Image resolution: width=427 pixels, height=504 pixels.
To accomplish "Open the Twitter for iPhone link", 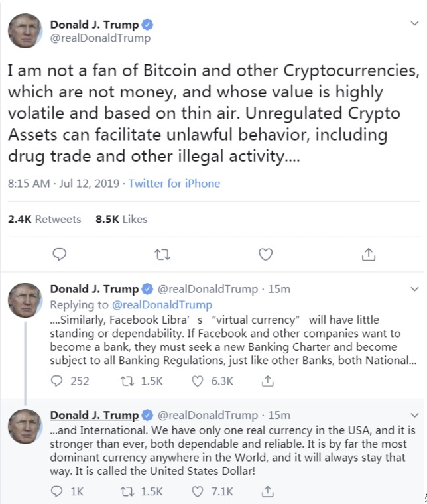I will click(x=174, y=184).
